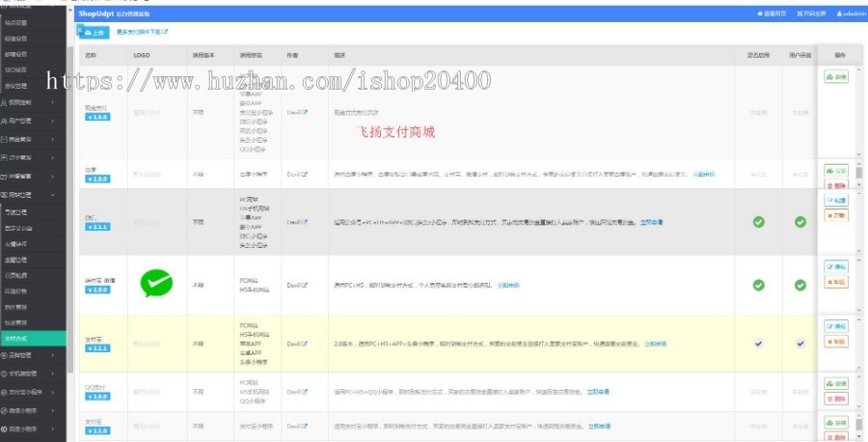Open Devil external-link icon in QQ支付 row
Image resolution: width=868 pixels, height=442 pixels.
tap(304, 392)
